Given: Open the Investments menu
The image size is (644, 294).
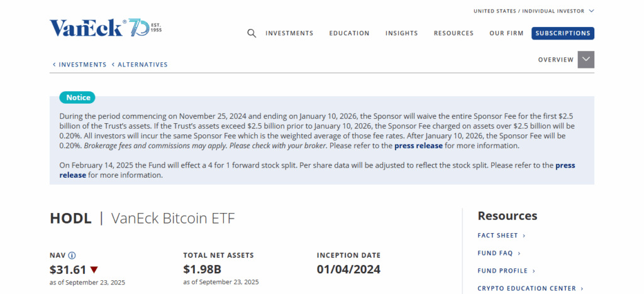Looking at the screenshot, I should coord(289,33).
